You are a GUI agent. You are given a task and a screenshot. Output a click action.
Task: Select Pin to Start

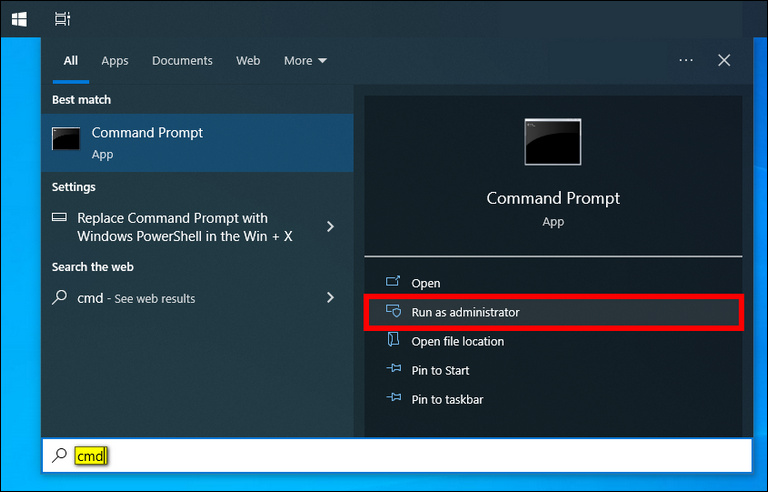tap(553, 370)
